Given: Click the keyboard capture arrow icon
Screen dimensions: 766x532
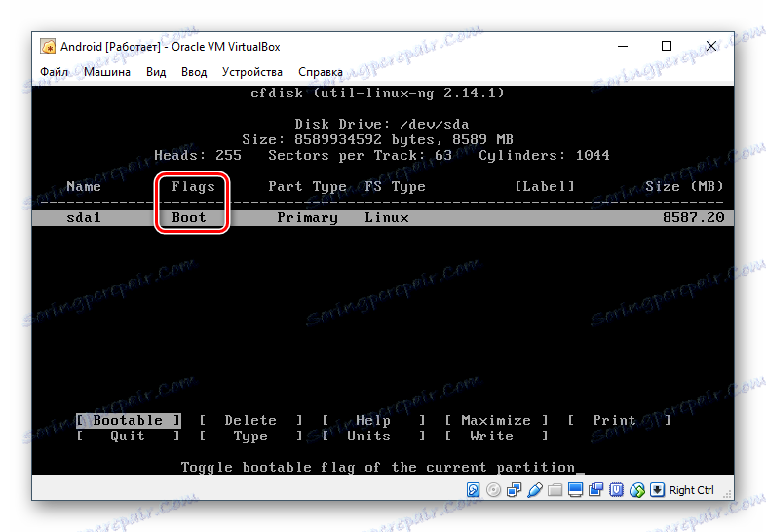Looking at the screenshot, I should click(x=657, y=489).
